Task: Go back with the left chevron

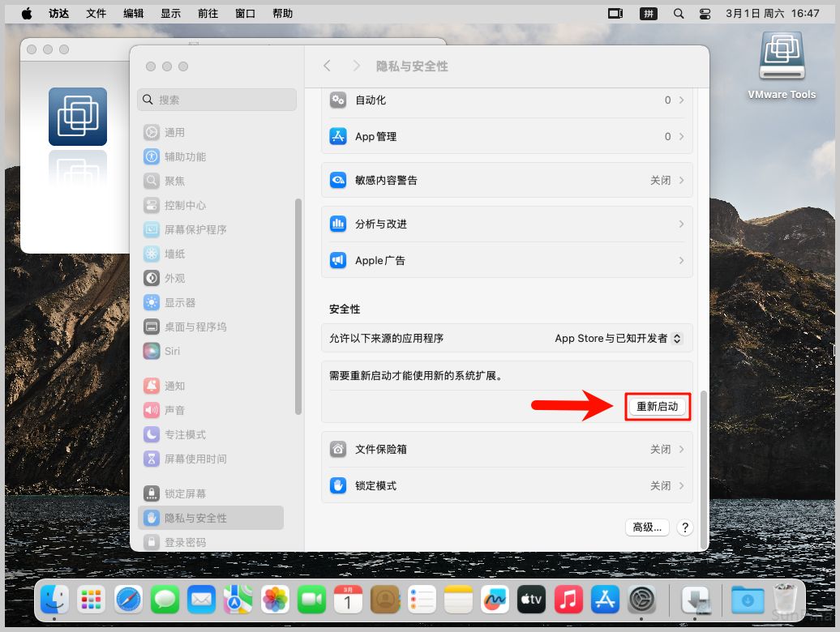Action: pos(328,66)
